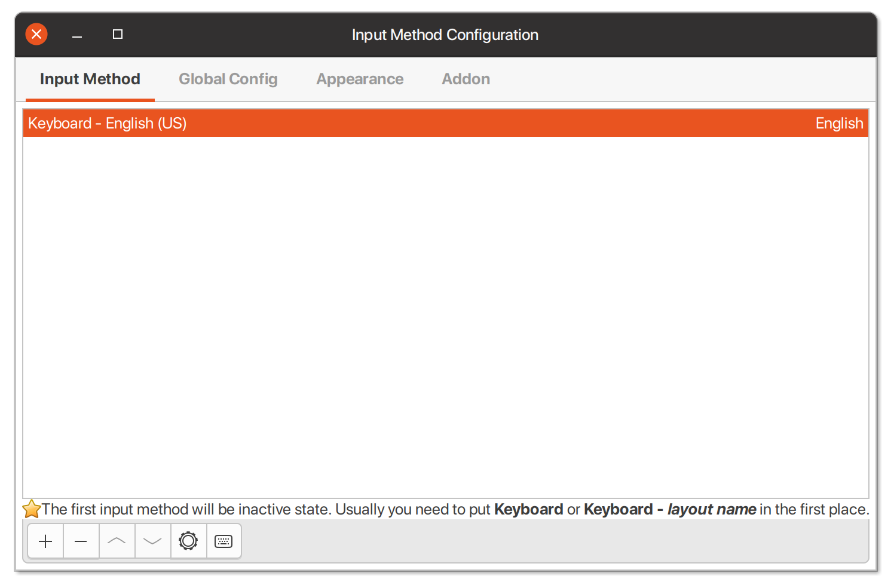The width and height of the screenshot is (894, 588).
Task: Click the plus icon to add input method
Action: click(x=45, y=541)
